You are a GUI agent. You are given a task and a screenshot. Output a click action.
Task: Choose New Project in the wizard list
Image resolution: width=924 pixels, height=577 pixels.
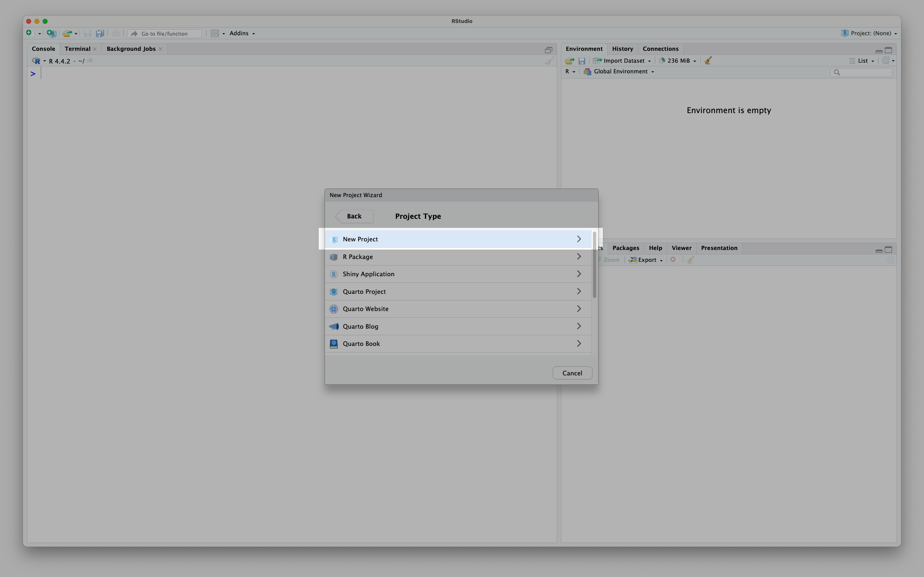458,239
